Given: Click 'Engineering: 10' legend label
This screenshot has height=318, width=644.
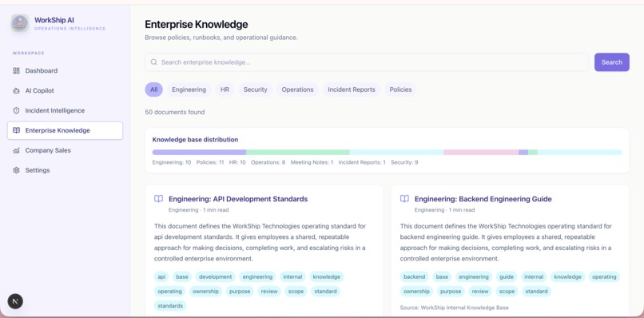Looking at the screenshot, I should [172, 162].
